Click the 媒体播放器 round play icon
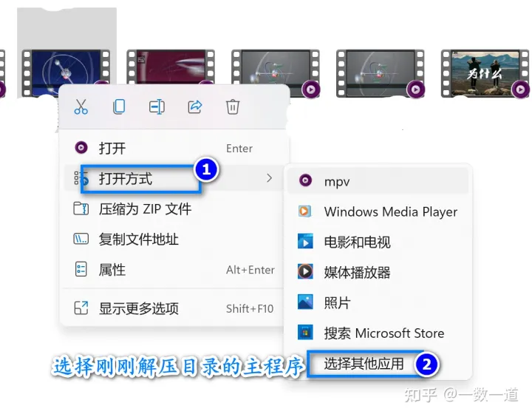This screenshot has height=417, width=532. click(305, 271)
